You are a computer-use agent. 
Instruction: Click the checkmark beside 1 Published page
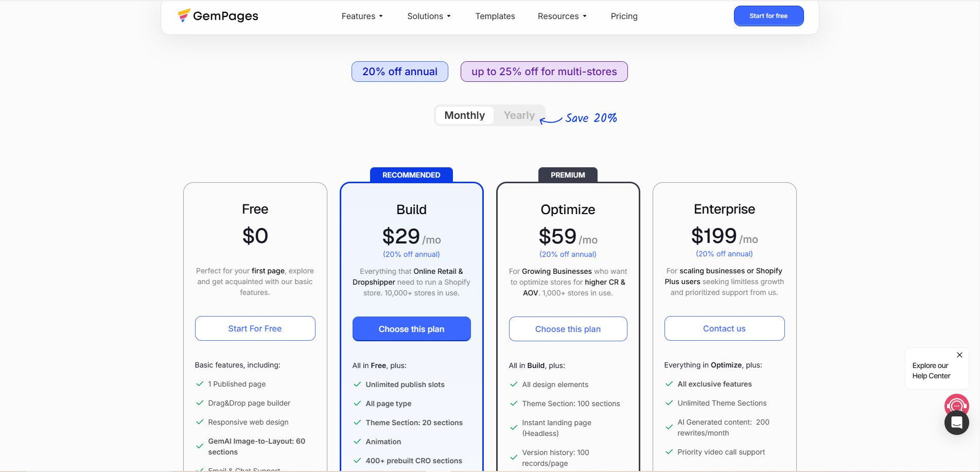click(x=200, y=384)
